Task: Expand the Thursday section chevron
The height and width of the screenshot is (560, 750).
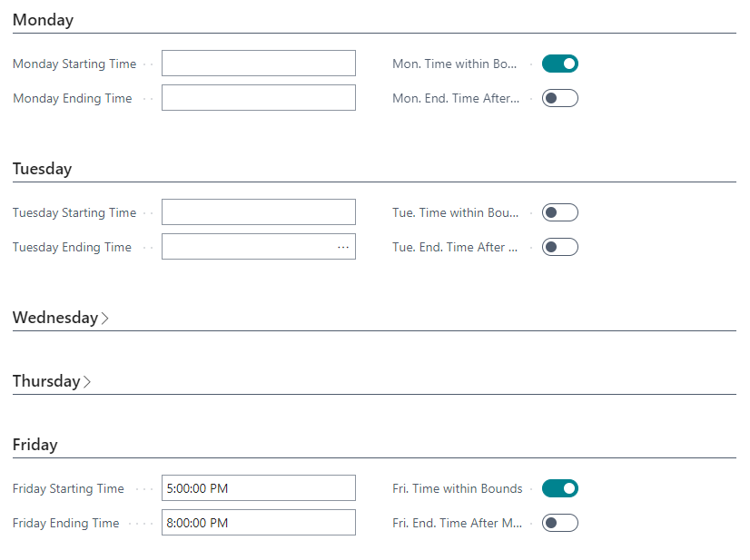Action: click(x=87, y=381)
